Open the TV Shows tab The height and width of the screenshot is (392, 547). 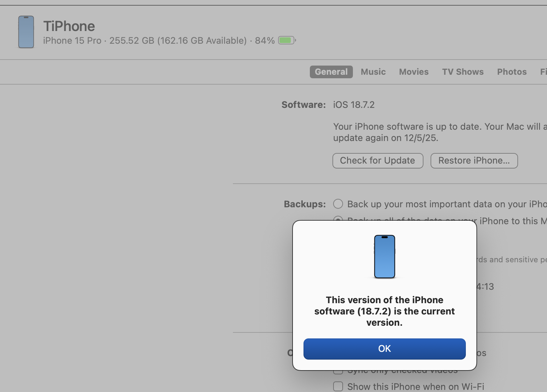coord(463,72)
